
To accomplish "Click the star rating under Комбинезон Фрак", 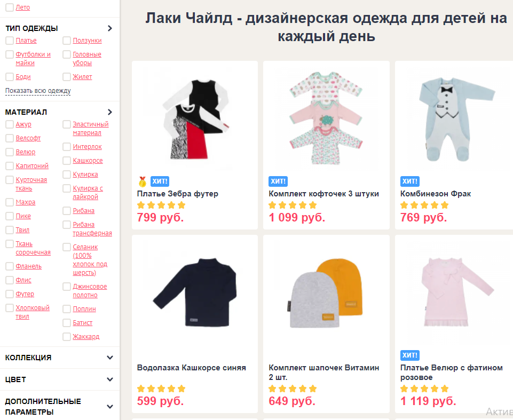I will tap(424, 205).
